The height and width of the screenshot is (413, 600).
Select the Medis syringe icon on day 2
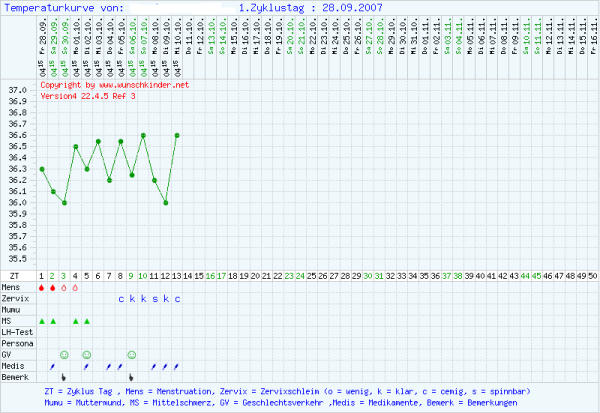53,366
